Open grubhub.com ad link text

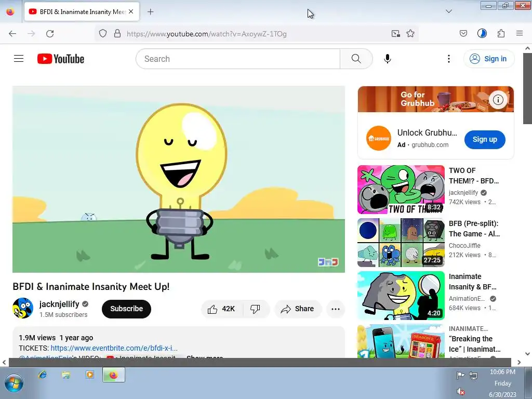[x=430, y=145]
